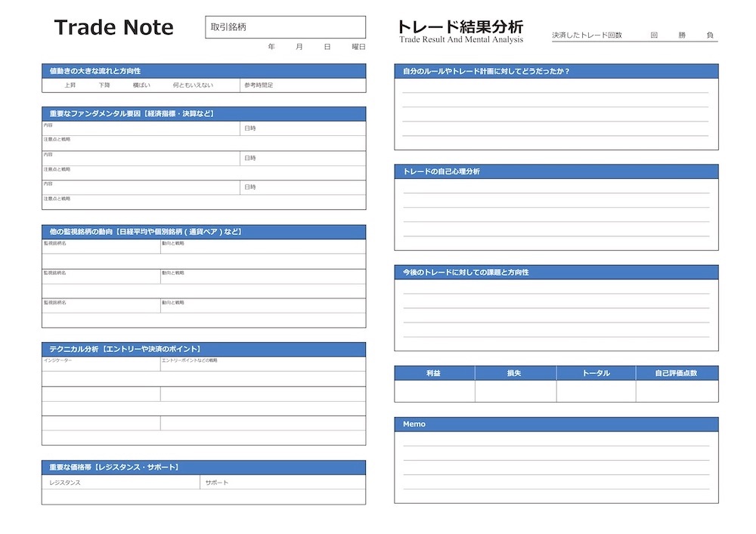The height and width of the screenshot is (534, 756).
Task: Click the テクニカル分析 section header
Action: tap(204, 349)
